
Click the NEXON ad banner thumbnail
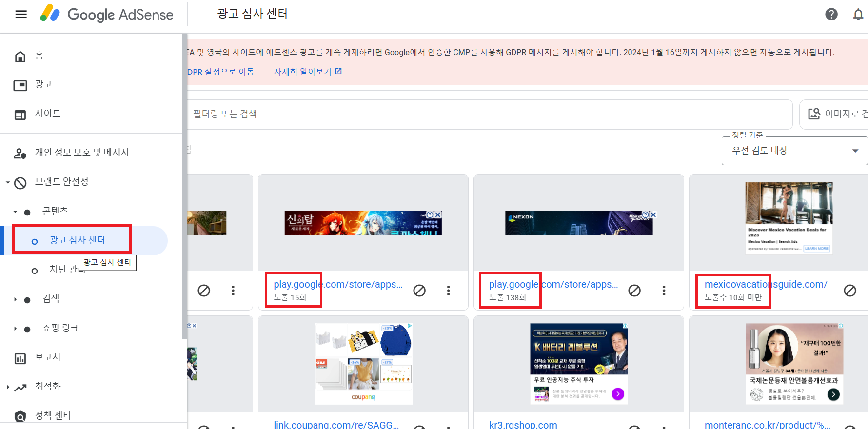[x=579, y=223]
